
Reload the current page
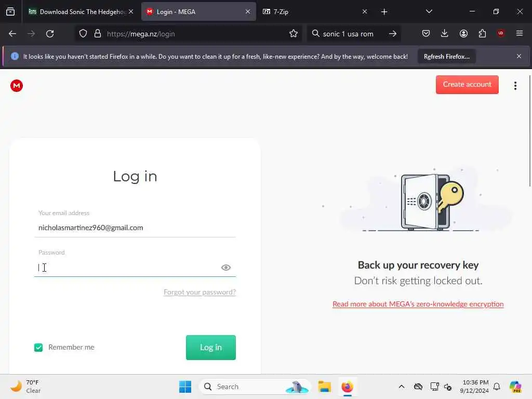coord(50,34)
